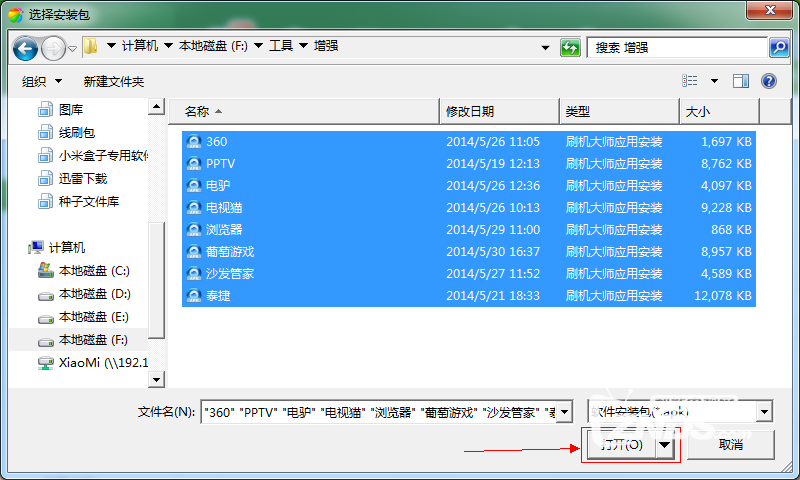The width and height of the screenshot is (800, 480).
Task: Click navigation pane scroll down arrow
Action: tap(156, 379)
